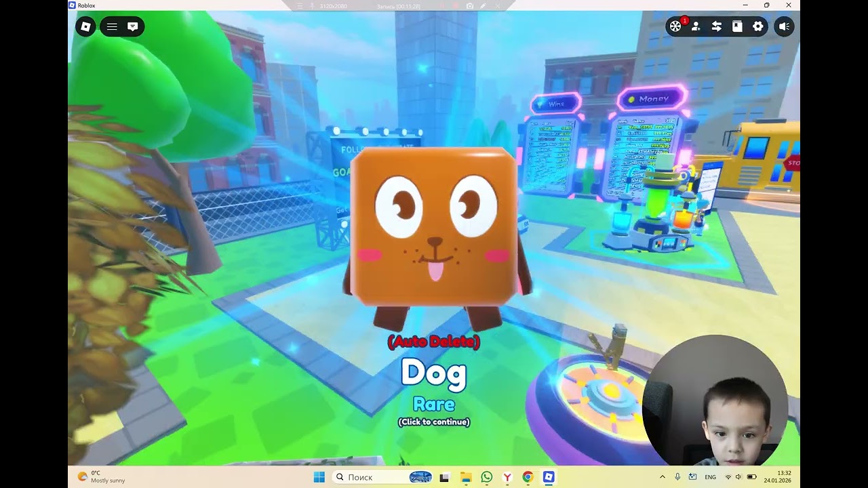Click the '(Click to continue)' text
The height and width of the screenshot is (488, 868).
click(434, 422)
